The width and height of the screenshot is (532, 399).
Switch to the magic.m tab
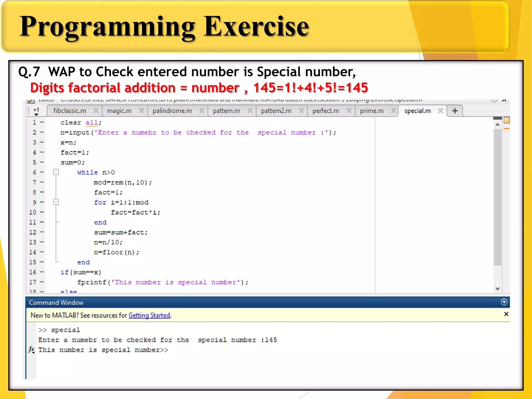119,111
